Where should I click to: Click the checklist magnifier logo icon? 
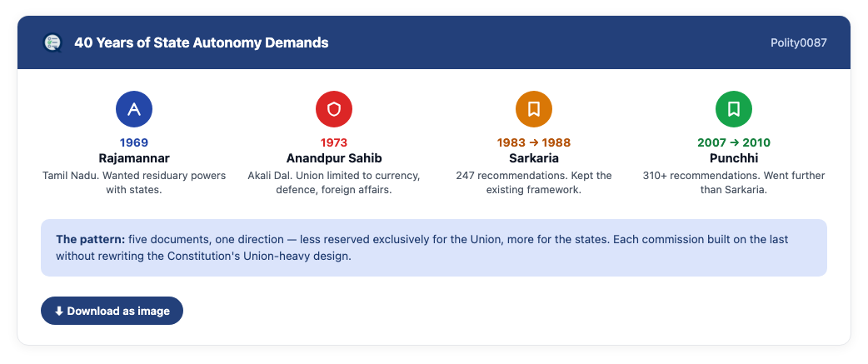point(52,42)
